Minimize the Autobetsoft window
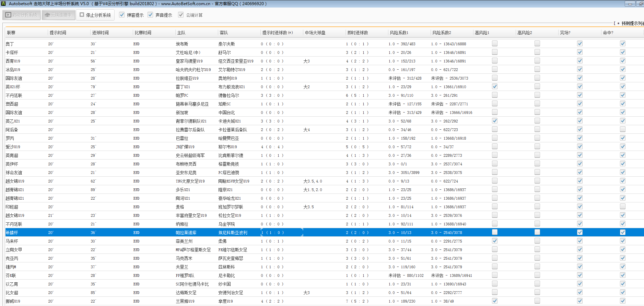This screenshot has height=306, width=644. click(630, 4)
